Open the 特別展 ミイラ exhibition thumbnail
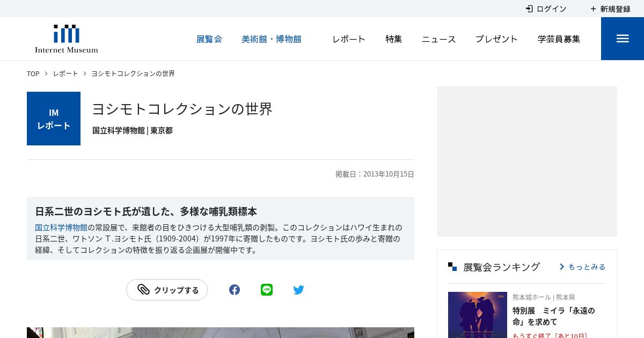Screen dimensions: 644x338 (478, 315)
